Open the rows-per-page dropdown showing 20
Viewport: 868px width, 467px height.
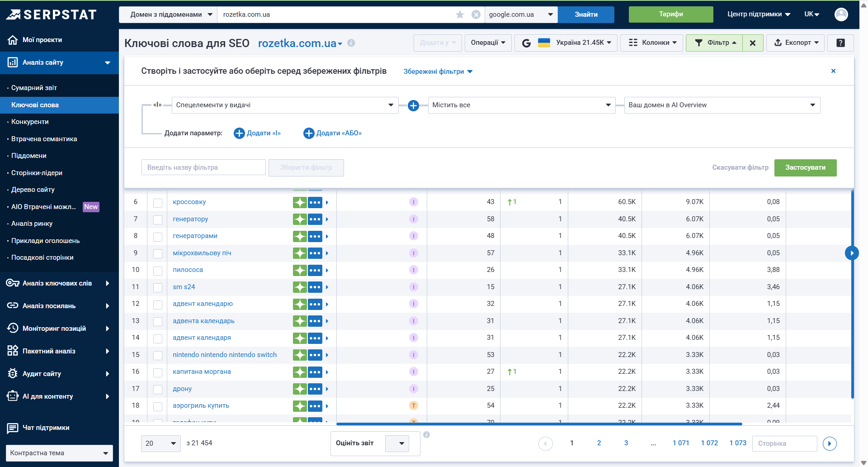(160, 443)
